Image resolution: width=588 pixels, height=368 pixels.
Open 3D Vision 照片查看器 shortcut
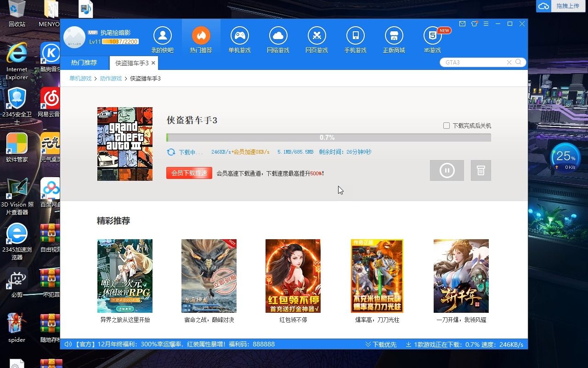tap(17, 196)
